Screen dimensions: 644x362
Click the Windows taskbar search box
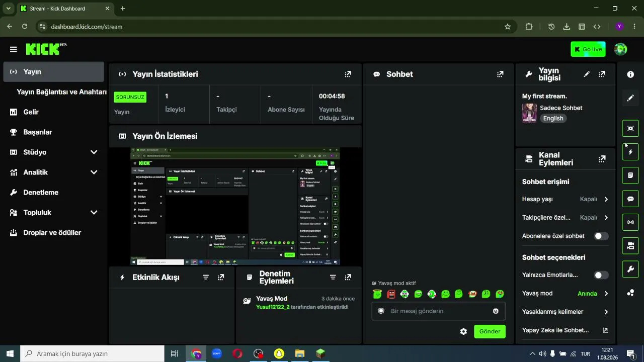(92, 353)
